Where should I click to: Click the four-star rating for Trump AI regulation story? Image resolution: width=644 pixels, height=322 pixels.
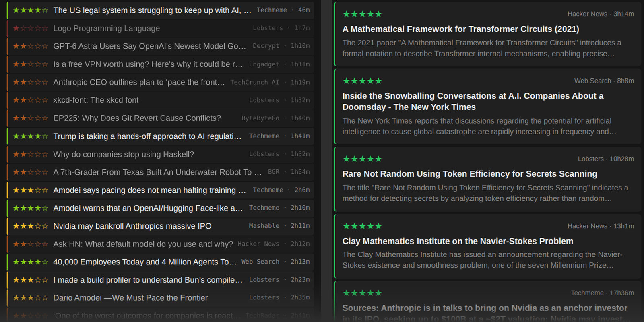(x=31, y=136)
